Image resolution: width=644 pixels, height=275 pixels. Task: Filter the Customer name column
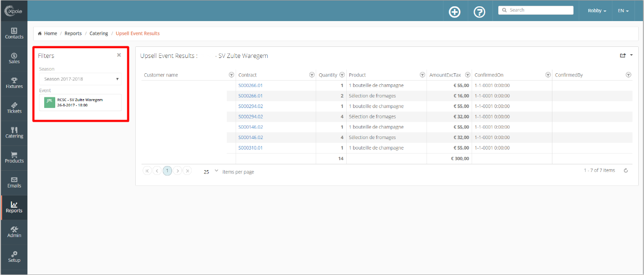point(232,75)
